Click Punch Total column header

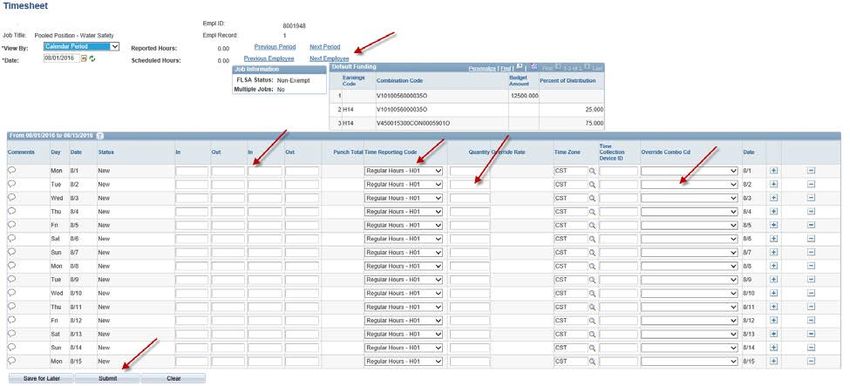point(349,152)
